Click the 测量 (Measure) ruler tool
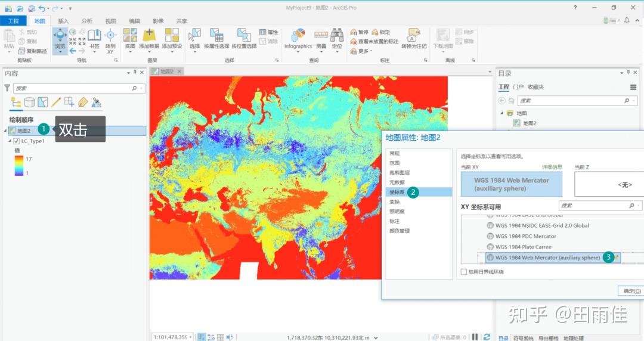 coord(321,40)
